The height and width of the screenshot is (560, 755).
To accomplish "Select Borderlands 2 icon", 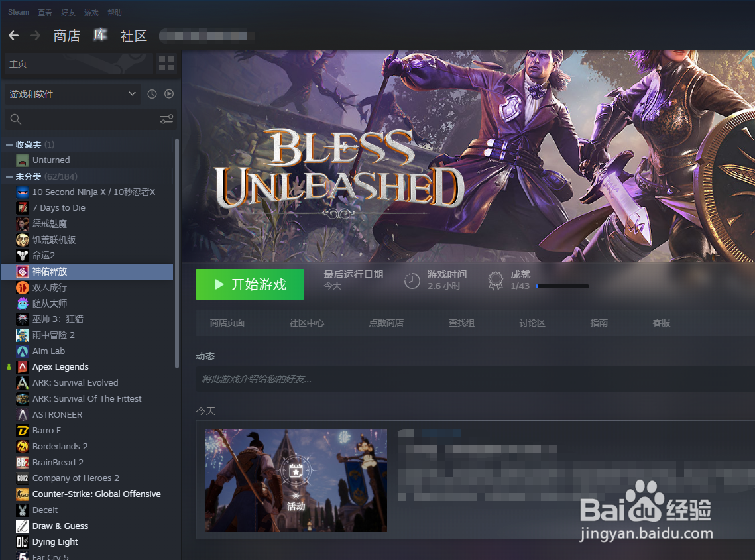I will pos(22,447).
